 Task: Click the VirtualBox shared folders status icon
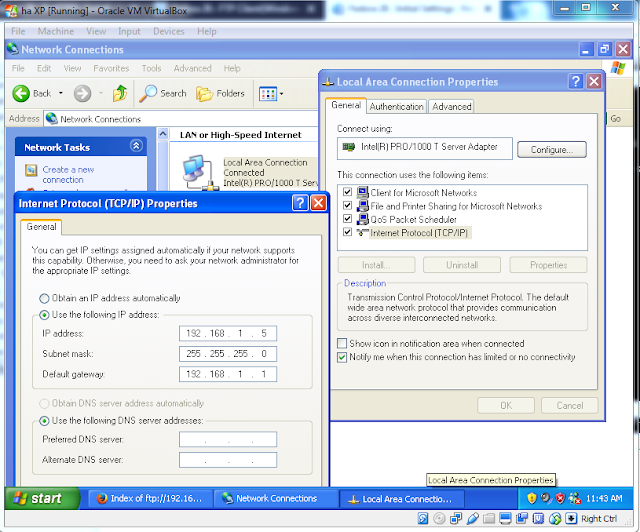pos(489,519)
